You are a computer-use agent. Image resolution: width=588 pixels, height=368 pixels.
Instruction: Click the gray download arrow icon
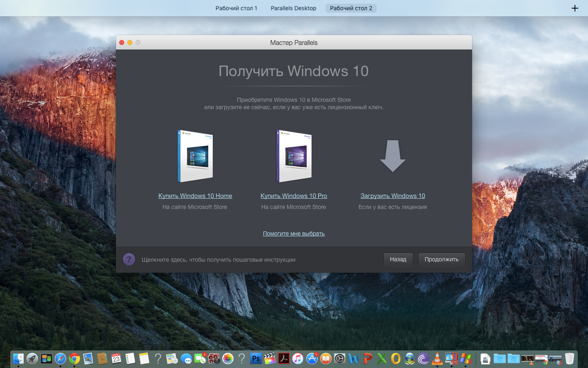pos(392,156)
